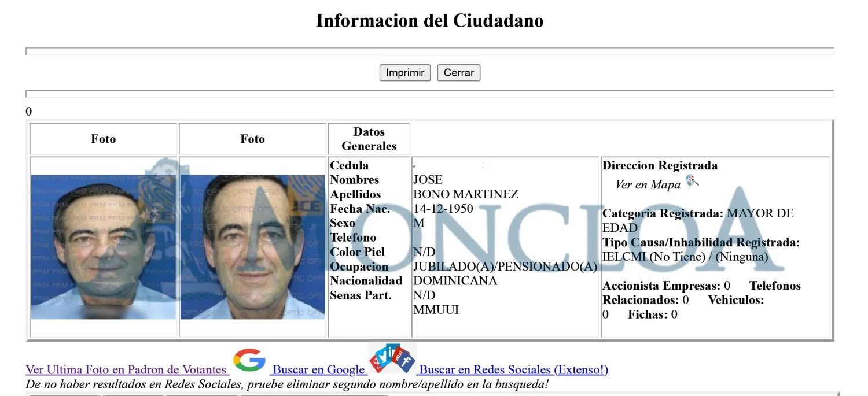Screen dimensions: 868x396
Task: Select the first citizen photo thumbnail
Action: [104, 247]
